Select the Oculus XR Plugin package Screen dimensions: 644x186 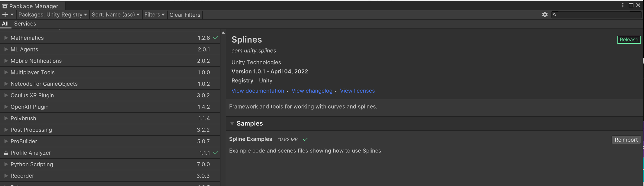point(110,95)
